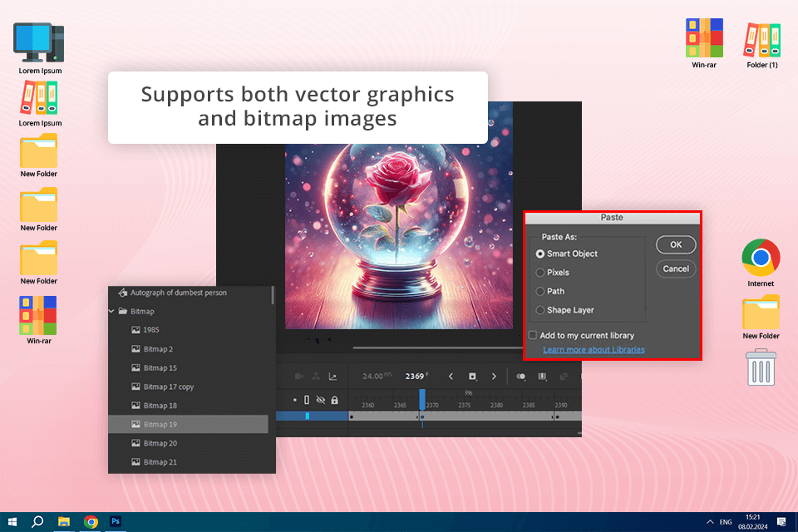Screen dimensions: 798x532
Task: Toggle hide all layers eye icon
Action: [x=320, y=400]
